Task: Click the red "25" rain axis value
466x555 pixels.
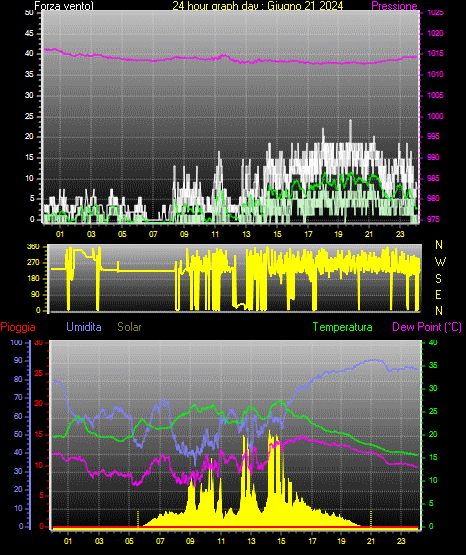Action: point(39,373)
